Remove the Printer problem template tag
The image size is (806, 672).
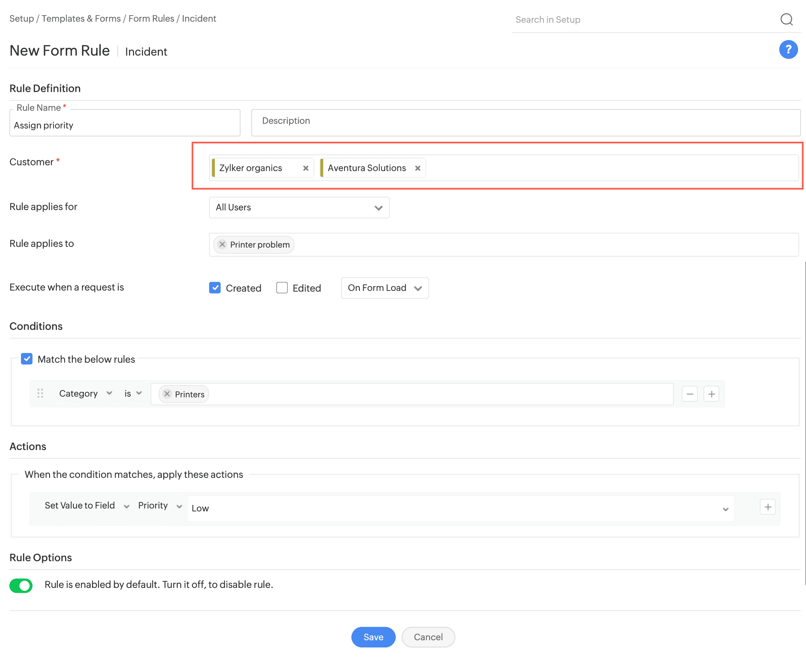222,244
